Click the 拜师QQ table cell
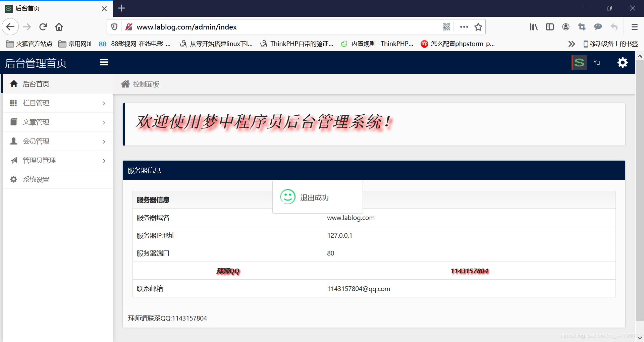Image resolution: width=644 pixels, height=342 pixels. coord(228,271)
